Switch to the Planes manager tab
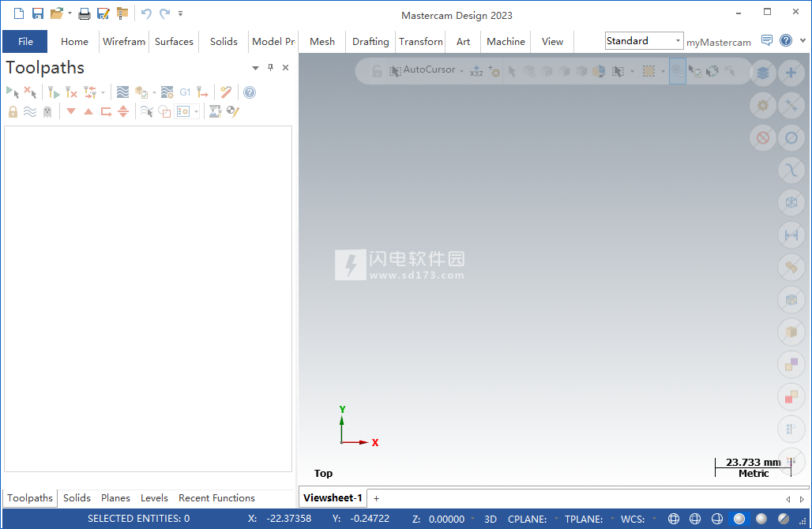The image size is (812, 529). [115, 498]
